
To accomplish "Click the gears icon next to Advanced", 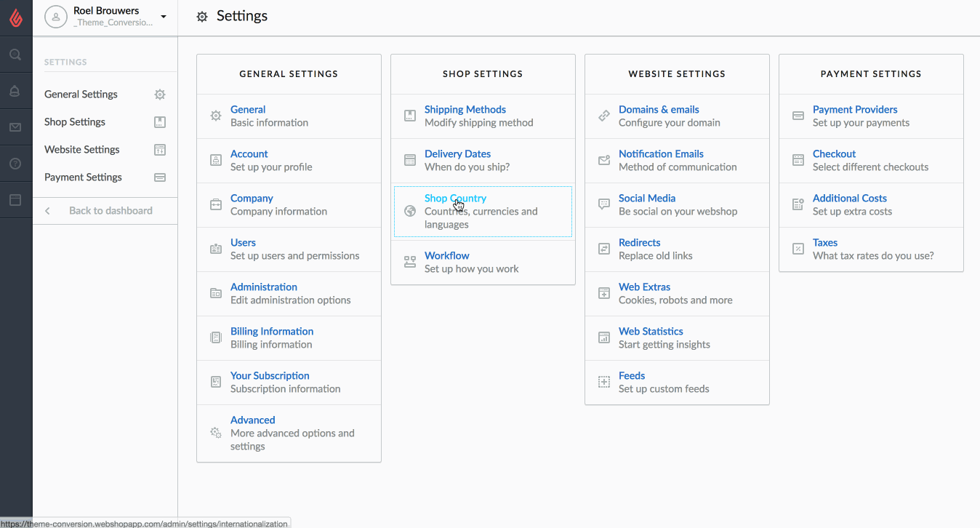I will point(216,433).
